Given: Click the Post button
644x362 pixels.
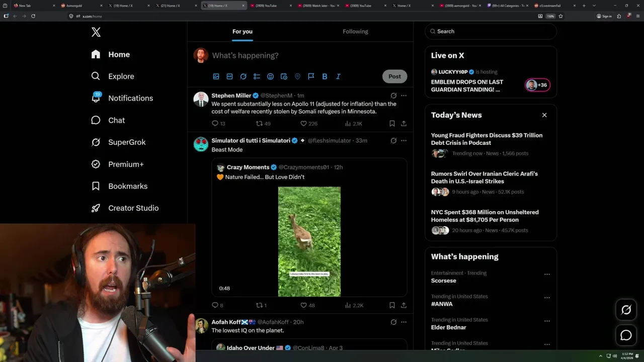Looking at the screenshot, I should tap(394, 76).
